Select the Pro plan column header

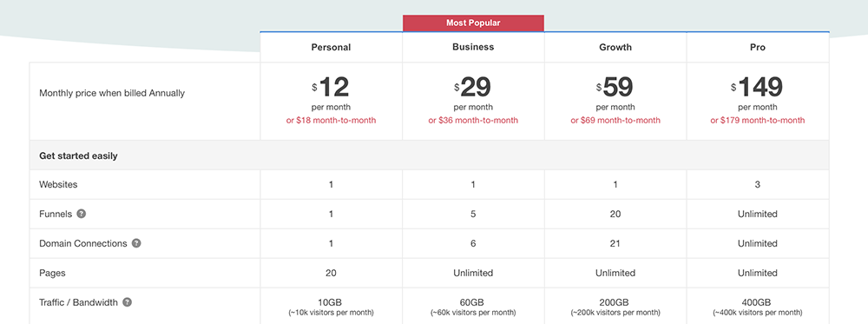758,47
